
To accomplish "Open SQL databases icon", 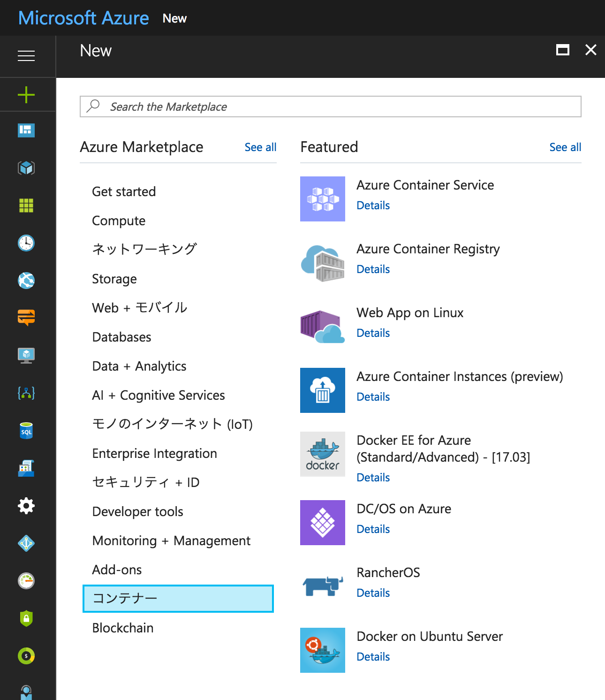I will pos(26,430).
